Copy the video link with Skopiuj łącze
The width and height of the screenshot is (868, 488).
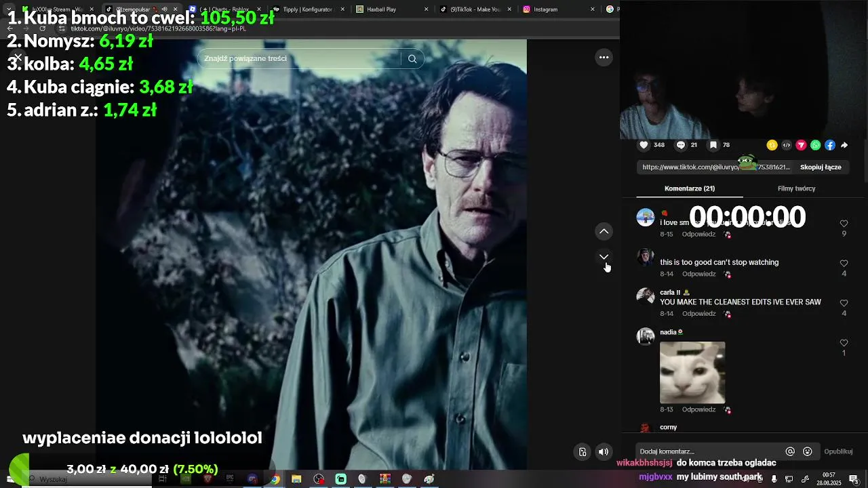coord(821,167)
